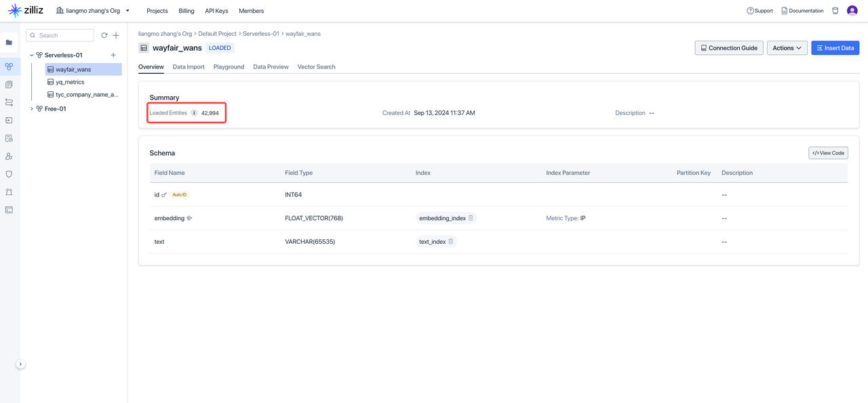Expand the Free-01 cluster node
868x403 pixels.
(32, 109)
